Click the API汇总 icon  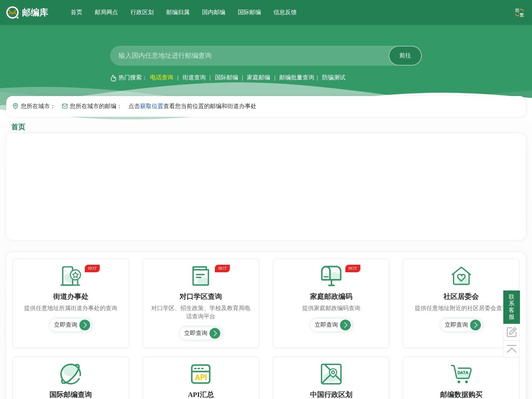(201, 374)
